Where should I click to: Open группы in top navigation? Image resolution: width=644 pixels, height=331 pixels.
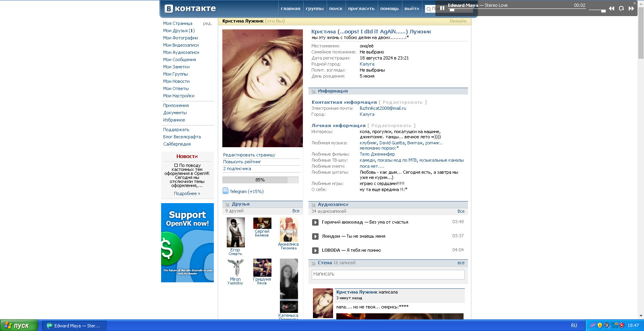tap(315, 8)
